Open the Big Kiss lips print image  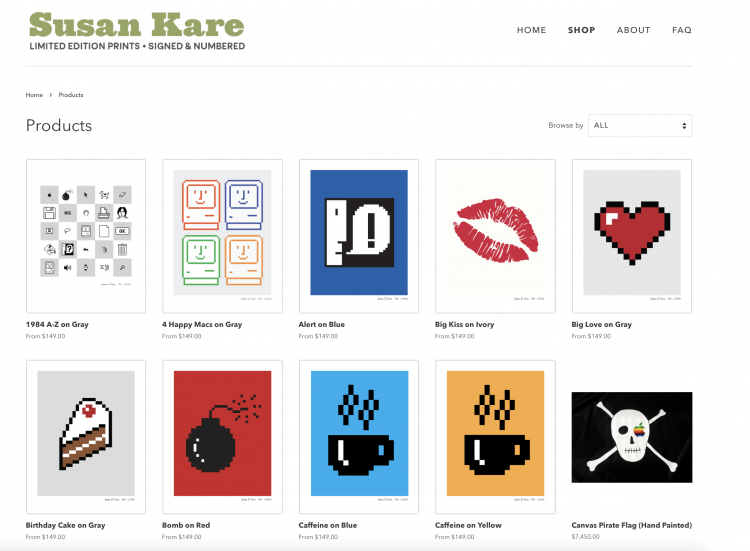click(496, 236)
